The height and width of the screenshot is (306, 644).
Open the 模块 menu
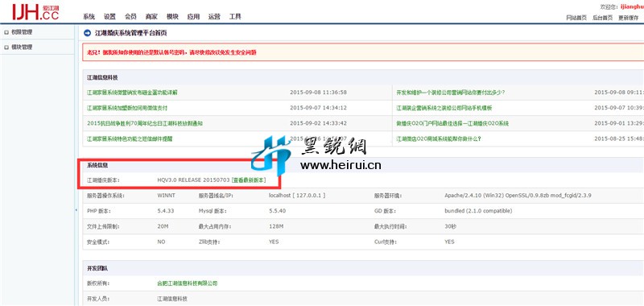[172, 17]
